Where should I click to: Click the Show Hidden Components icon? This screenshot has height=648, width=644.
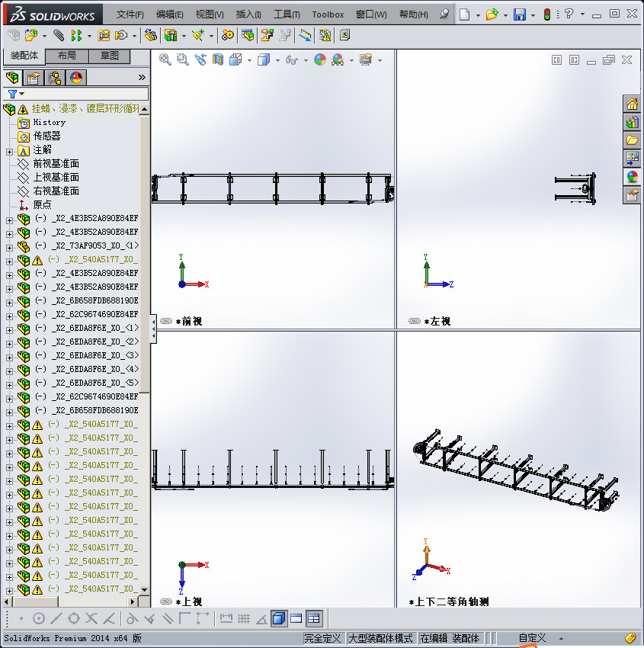pos(151,35)
